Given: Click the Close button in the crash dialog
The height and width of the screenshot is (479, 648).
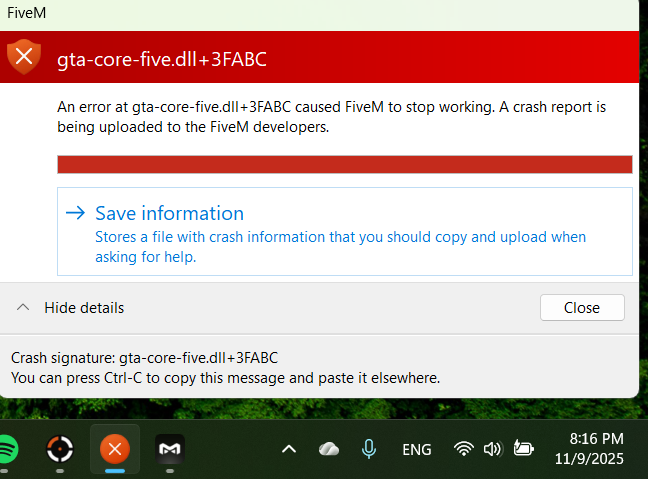Looking at the screenshot, I should tap(582, 307).
